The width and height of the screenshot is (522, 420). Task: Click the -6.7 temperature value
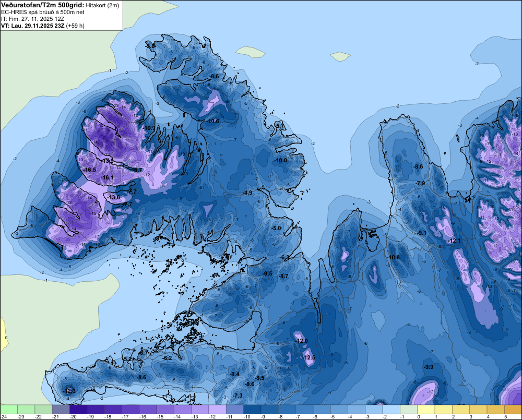pos(144,353)
